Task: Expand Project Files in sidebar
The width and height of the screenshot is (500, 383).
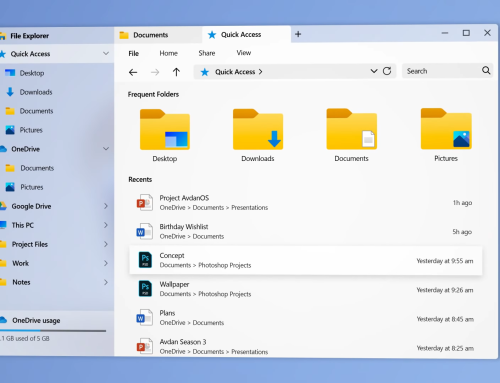Action: coord(106,244)
